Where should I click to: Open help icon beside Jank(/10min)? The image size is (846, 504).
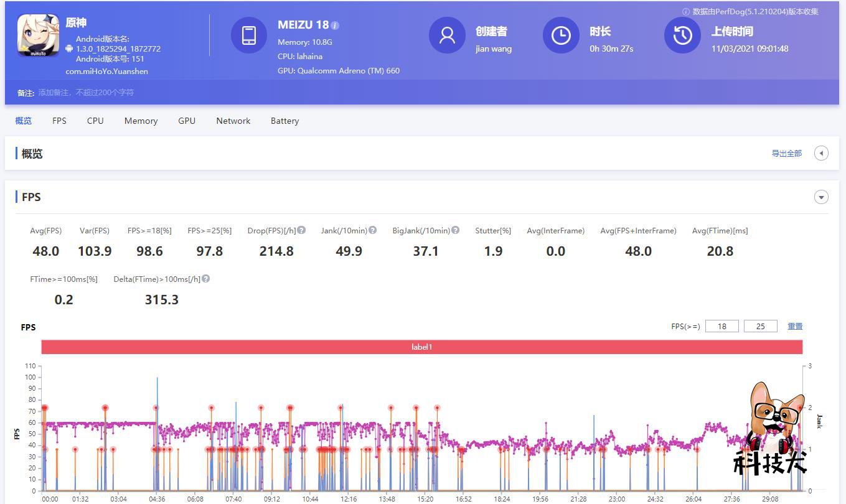coord(372,230)
